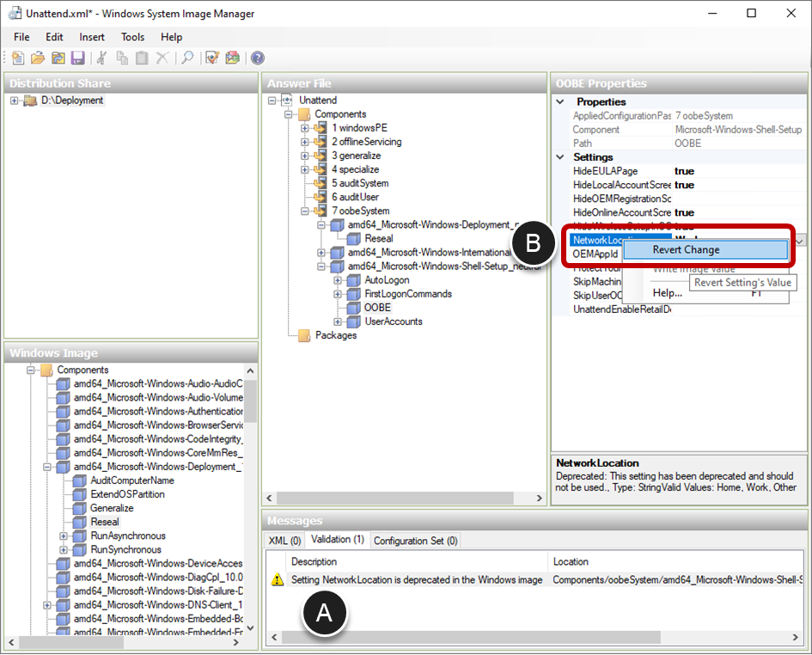Click the Select Windows Image toolbar icon
Image resolution: width=812 pixels, height=655 pixels.
click(58, 58)
